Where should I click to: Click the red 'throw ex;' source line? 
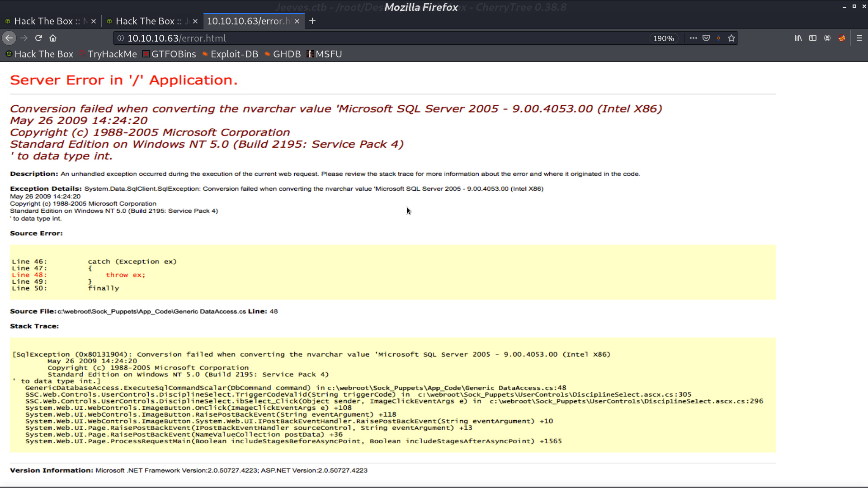126,275
